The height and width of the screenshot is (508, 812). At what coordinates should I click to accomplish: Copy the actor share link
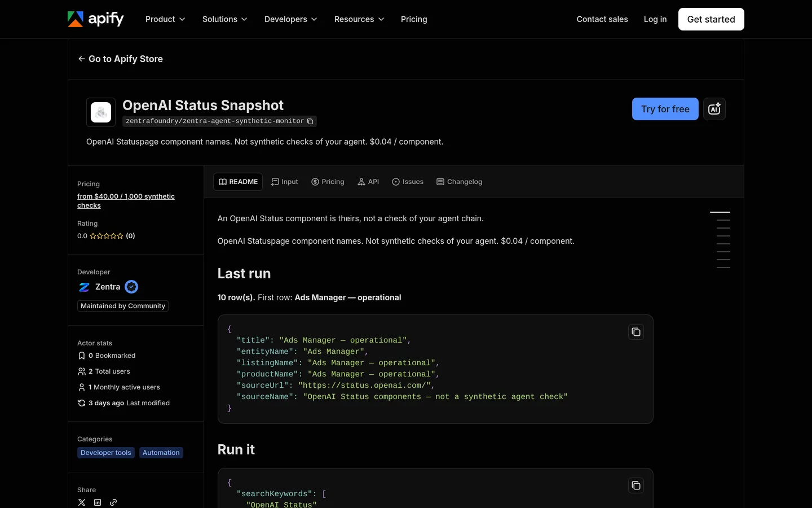tap(113, 502)
